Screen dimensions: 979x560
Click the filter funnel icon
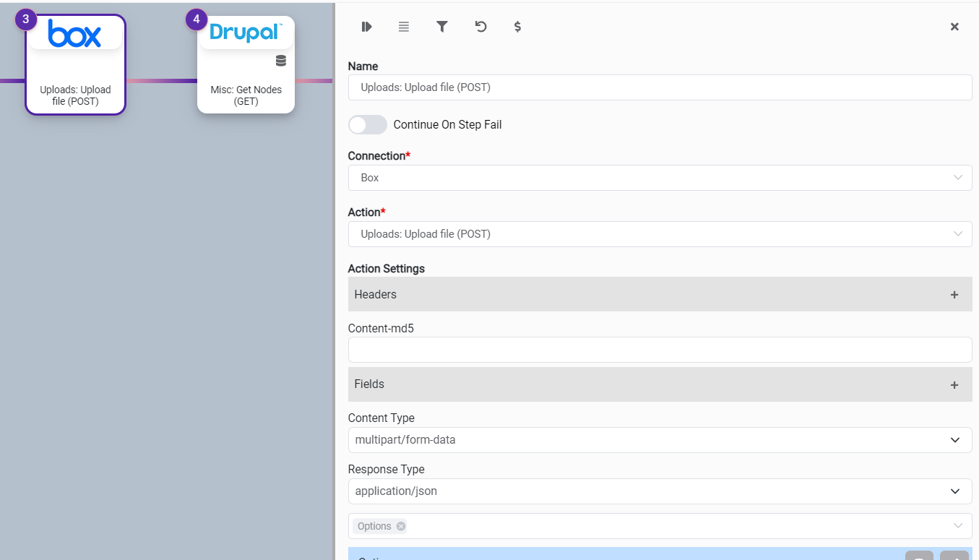click(442, 27)
